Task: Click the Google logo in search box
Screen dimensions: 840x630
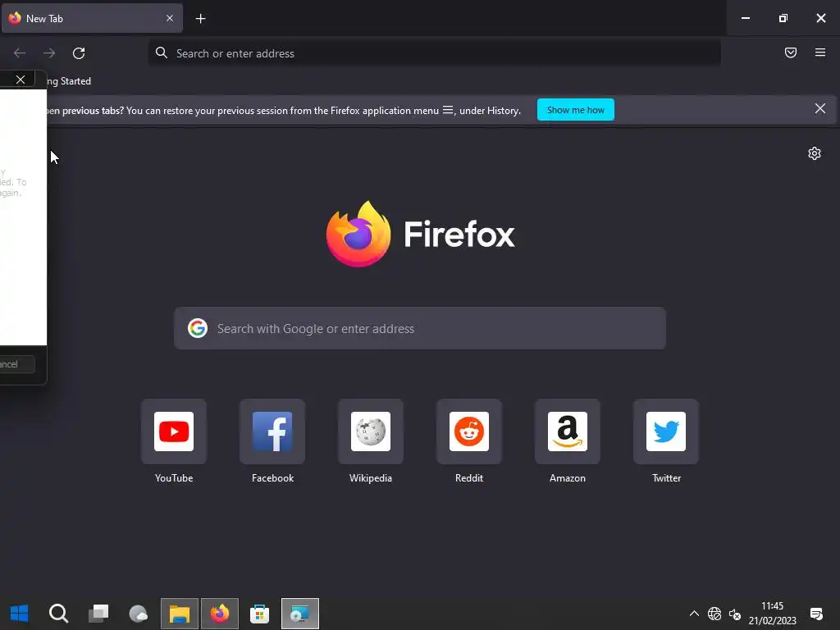Action: (x=198, y=328)
